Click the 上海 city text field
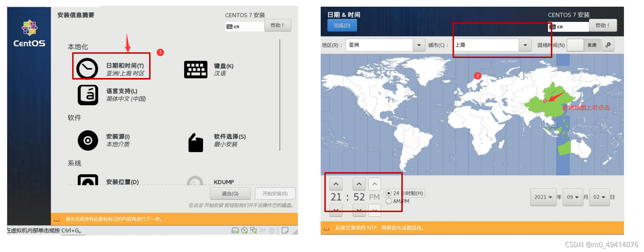Image resolution: width=644 pixels, height=252 pixels. click(x=486, y=45)
